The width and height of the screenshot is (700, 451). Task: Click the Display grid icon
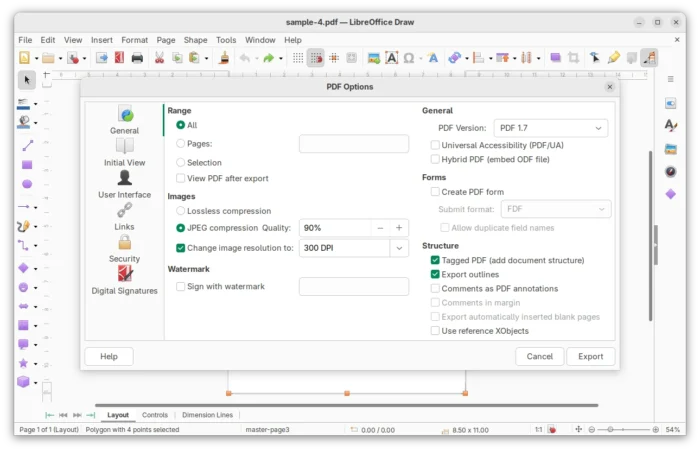click(x=298, y=58)
